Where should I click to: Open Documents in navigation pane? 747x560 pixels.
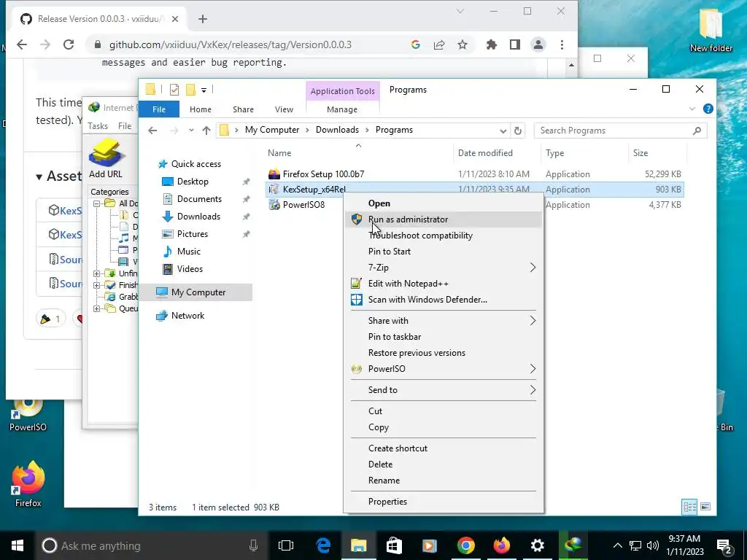click(199, 199)
